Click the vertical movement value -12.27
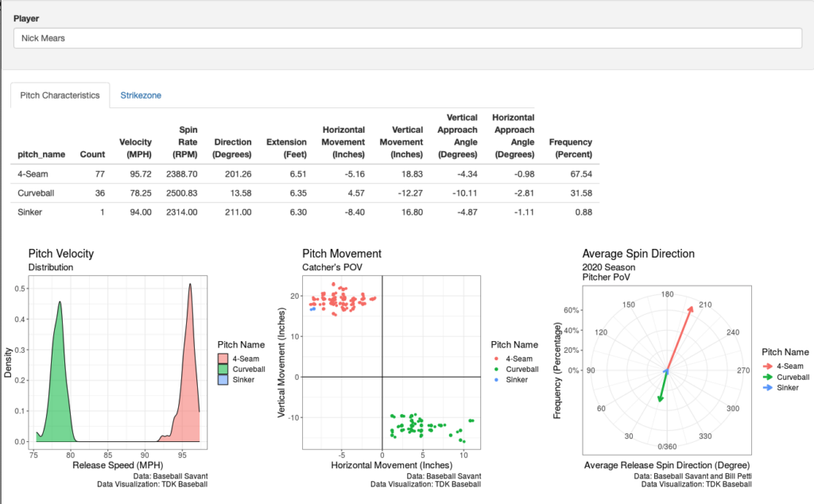814x504 pixels. (410, 193)
